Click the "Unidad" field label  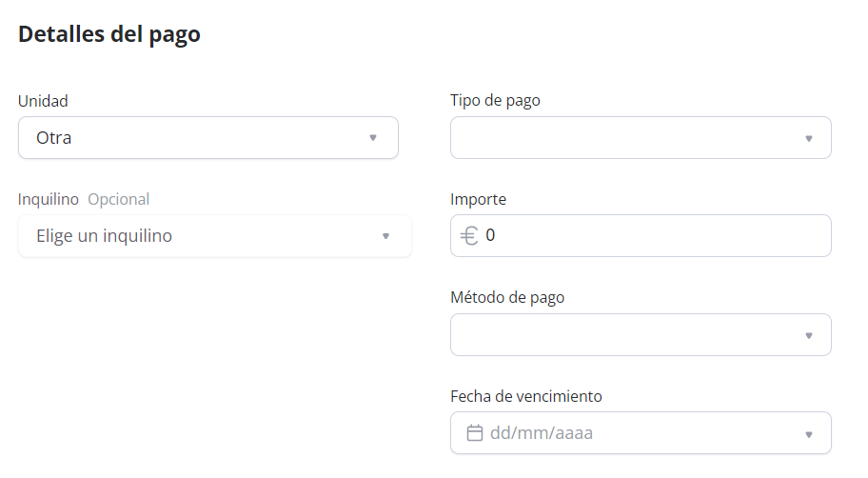pyautogui.click(x=43, y=101)
